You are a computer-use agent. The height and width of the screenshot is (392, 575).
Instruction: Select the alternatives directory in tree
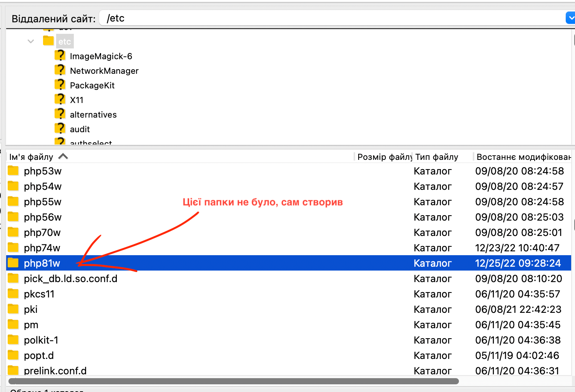pos(93,115)
